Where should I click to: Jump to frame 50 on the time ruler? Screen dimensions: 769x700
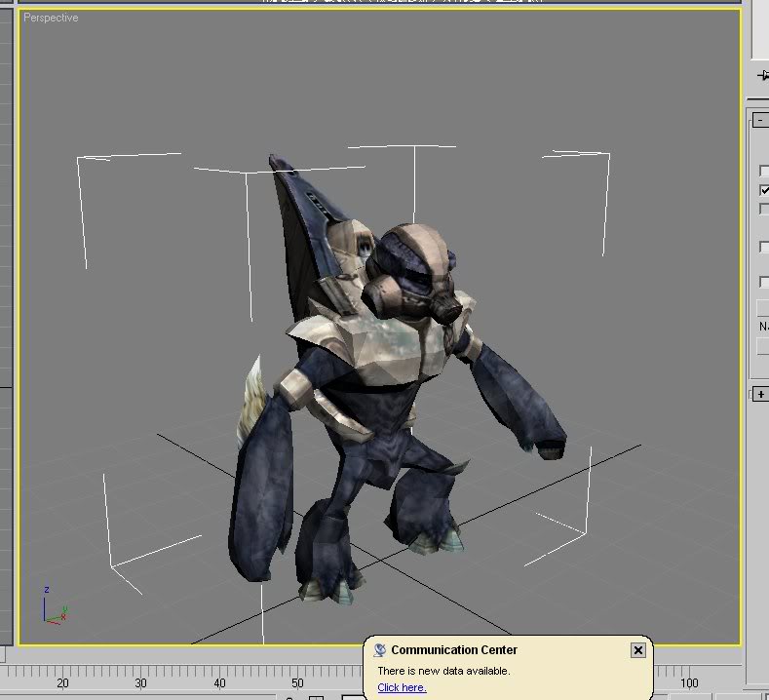[297, 682]
